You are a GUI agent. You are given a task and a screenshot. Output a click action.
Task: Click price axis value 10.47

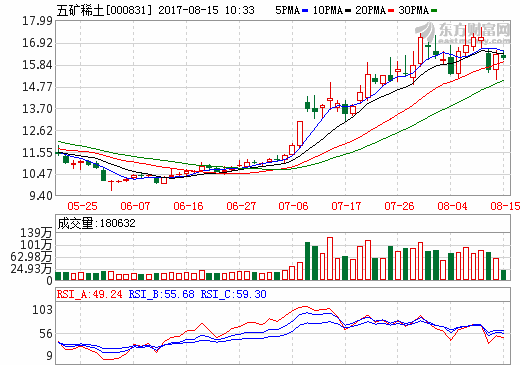[37, 174]
